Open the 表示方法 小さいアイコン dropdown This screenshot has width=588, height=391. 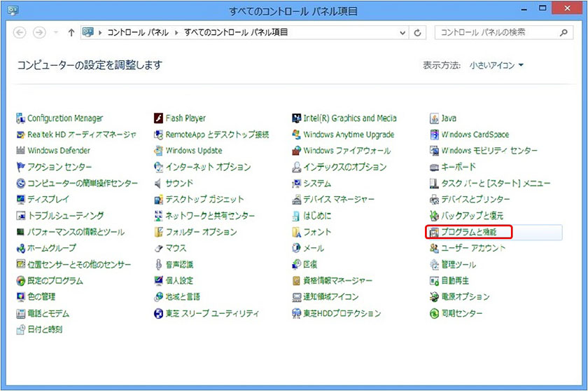point(496,65)
